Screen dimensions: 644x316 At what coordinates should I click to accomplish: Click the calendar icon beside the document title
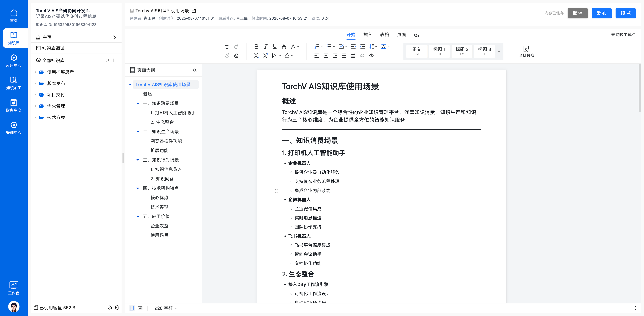pyautogui.click(x=194, y=11)
